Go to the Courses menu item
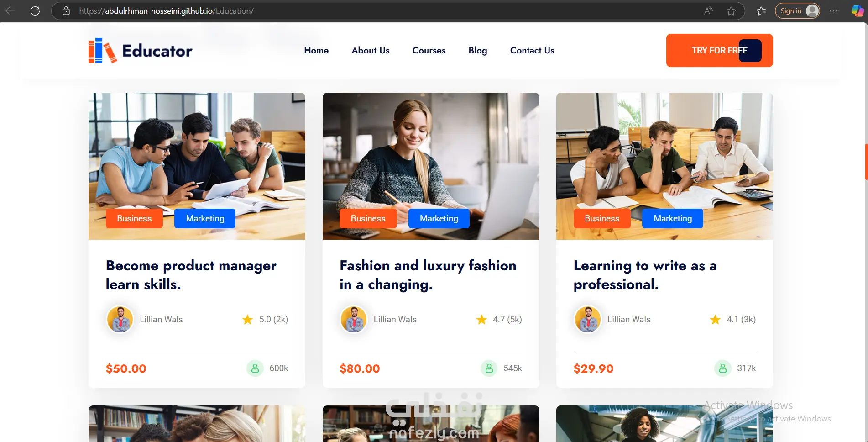This screenshot has width=868, height=442. coord(429,50)
